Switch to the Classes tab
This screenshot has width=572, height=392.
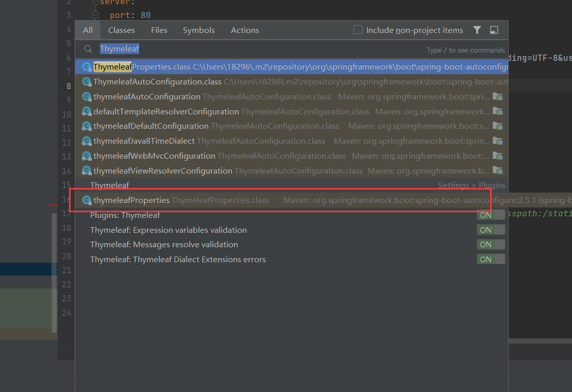click(122, 30)
